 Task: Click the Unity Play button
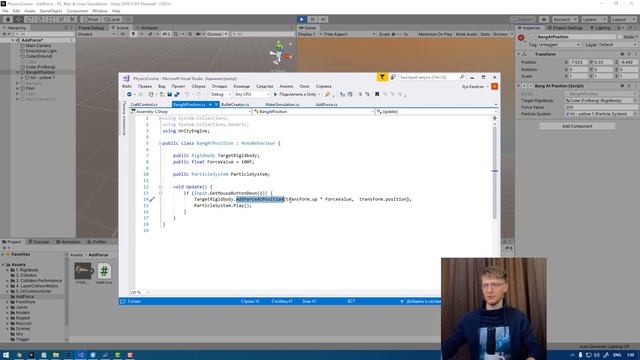pos(302,19)
